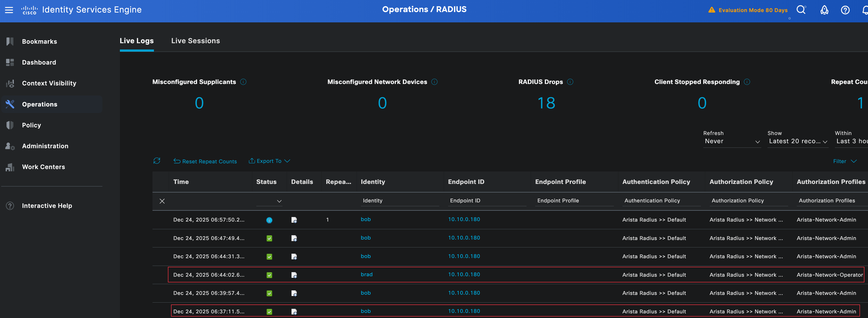Expand the Status filter dropdown
Screen dimensions: 868x318
coord(279,201)
